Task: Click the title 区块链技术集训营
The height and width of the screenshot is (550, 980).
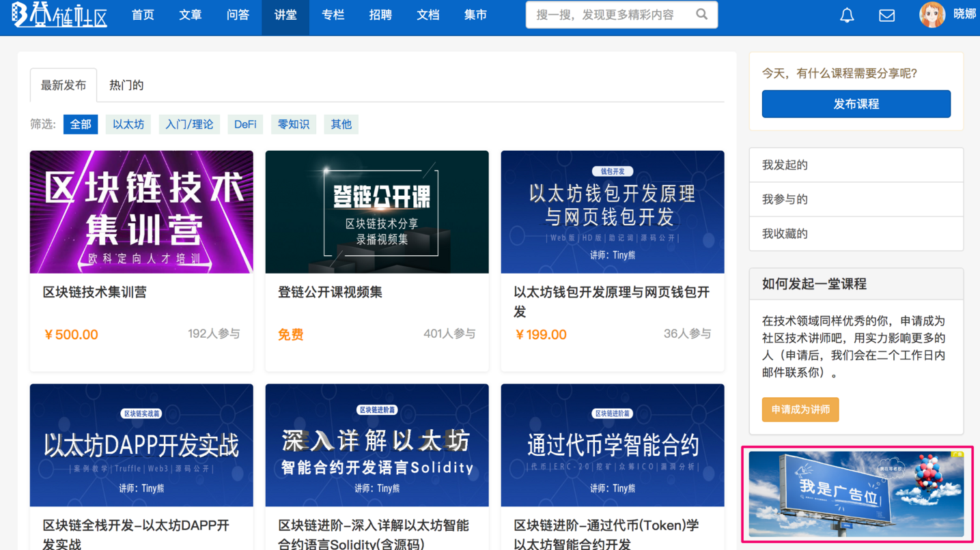Action: [x=95, y=292]
